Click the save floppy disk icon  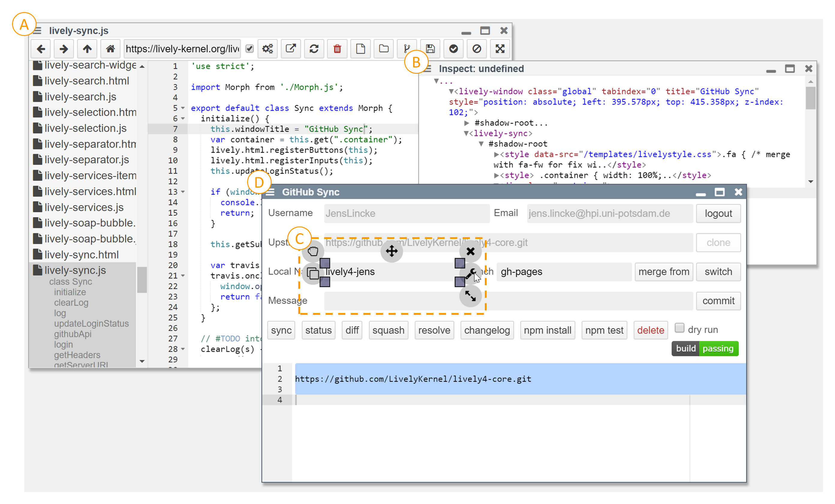pos(430,49)
